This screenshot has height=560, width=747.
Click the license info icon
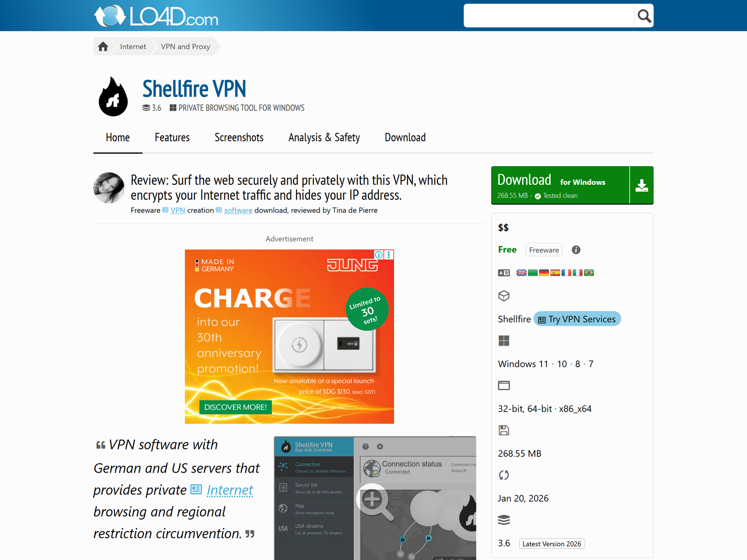click(x=576, y=250)
